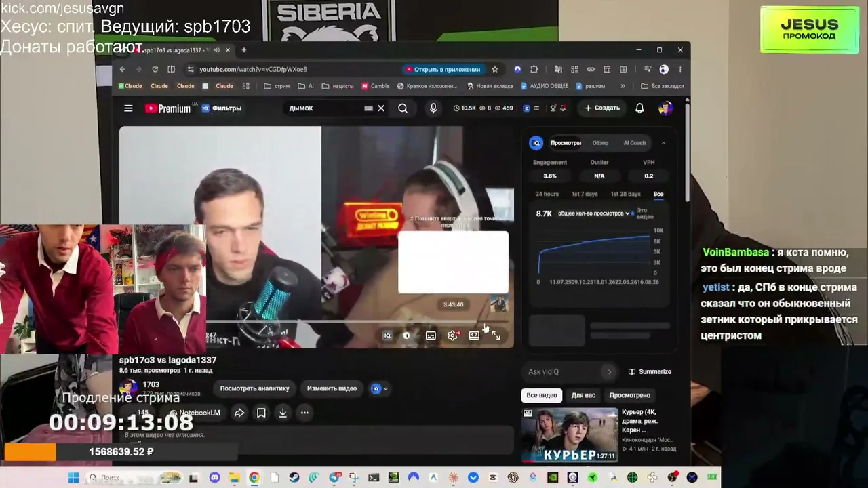Share the video with the arrow icon
The width and height of the screenshot is (868, 488).
pyautogui.click(x=239, y=413)
